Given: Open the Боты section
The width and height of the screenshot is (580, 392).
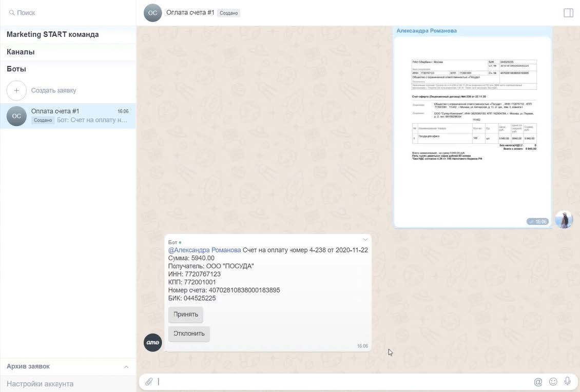Looking at the screenshot, I should 16,69.
